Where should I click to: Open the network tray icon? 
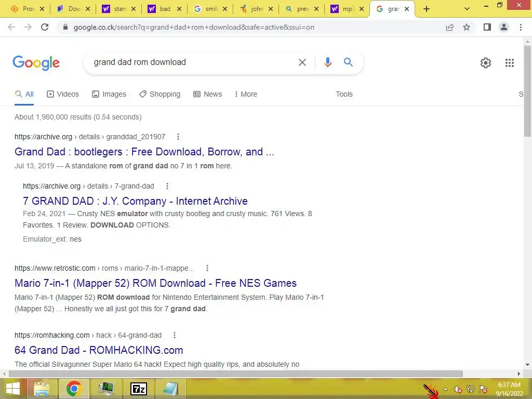pos(471,389)
